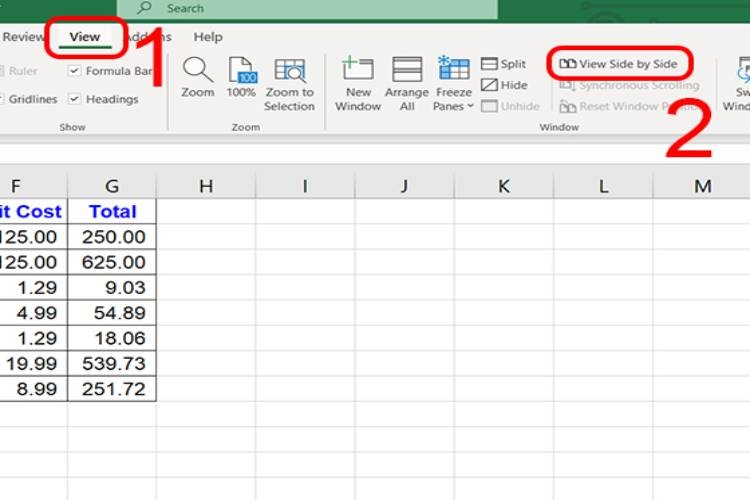Enable View Side by Side
The image size is (750, 500).
[618, 64]
